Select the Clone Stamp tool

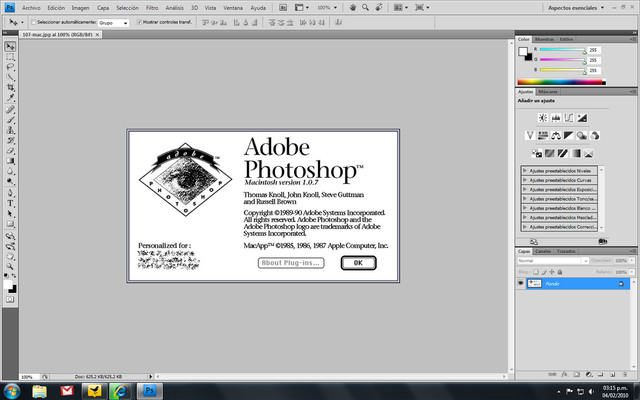[x=10, y=130]
